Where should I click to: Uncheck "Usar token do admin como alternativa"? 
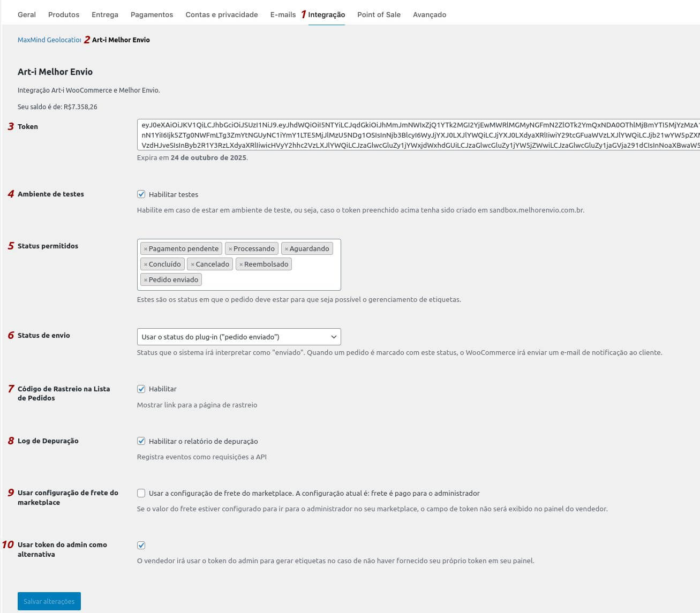pyautogui.click(x=141, y=545)
